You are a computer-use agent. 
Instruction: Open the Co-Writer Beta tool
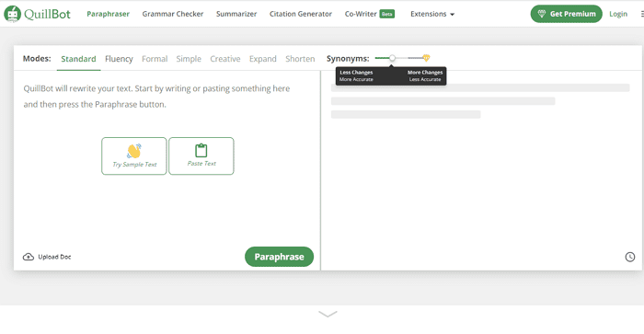click(370, 14)
